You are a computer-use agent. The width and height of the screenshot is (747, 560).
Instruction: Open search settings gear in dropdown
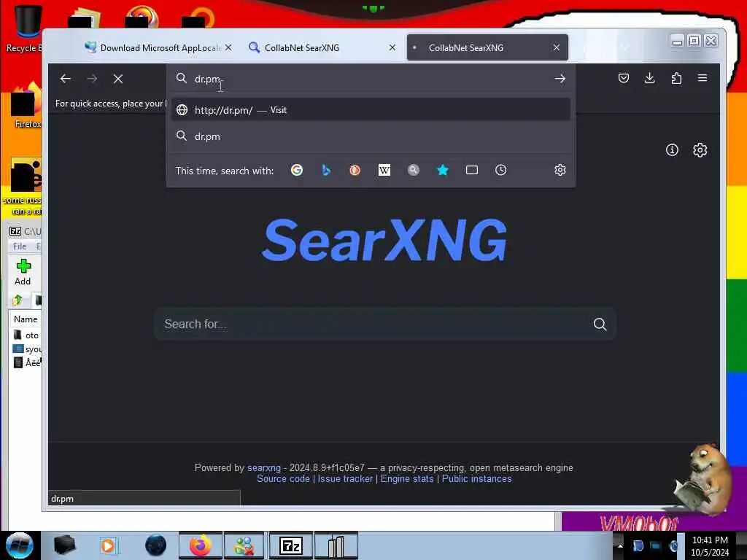click(x=560, y=170)
